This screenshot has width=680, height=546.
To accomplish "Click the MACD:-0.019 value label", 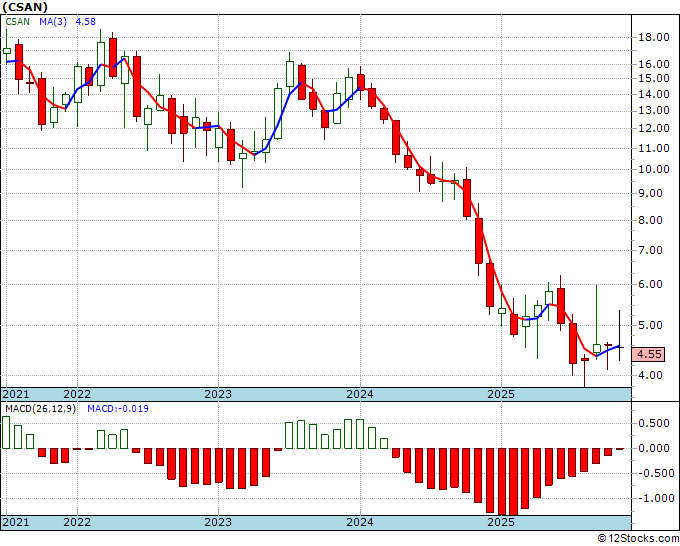I will pos(118,409).
